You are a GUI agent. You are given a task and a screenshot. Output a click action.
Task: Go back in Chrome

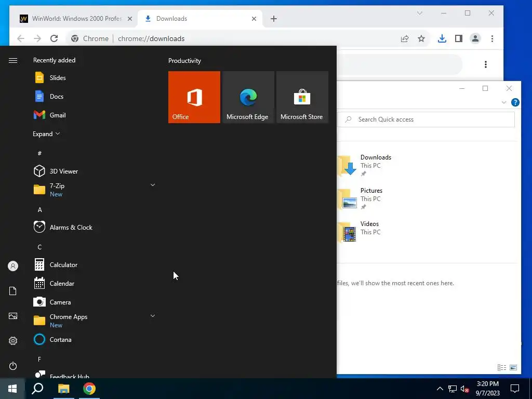tap(21, 38)
